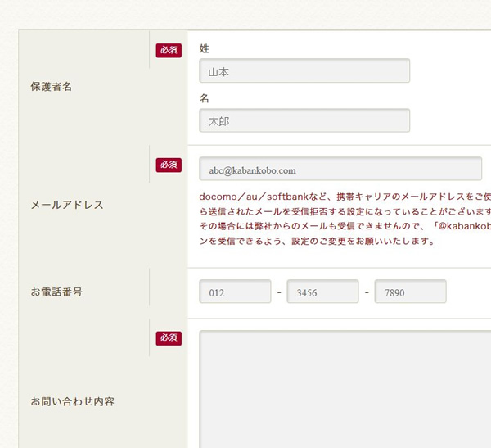
Task: Click the 必須 badge beside 保護者名
Action: point(169,50)
